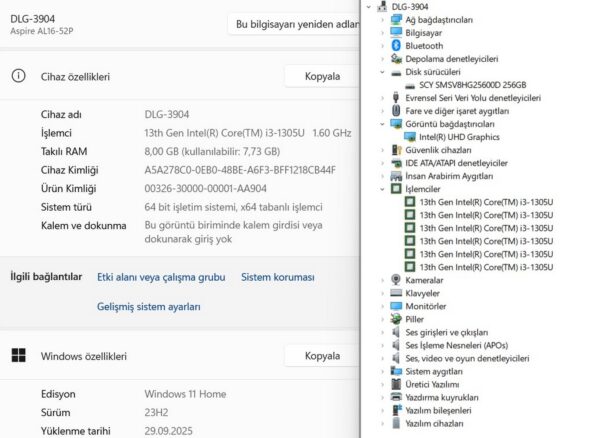
Task: Click the info icon beside Cihaz özellikleri
Action: (18, 76)
